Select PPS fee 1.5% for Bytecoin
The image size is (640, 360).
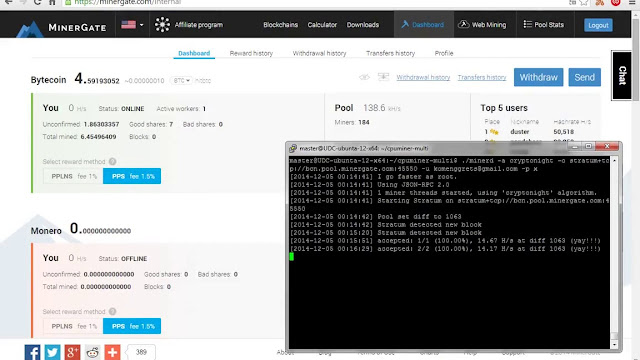[x=132, y=176]
